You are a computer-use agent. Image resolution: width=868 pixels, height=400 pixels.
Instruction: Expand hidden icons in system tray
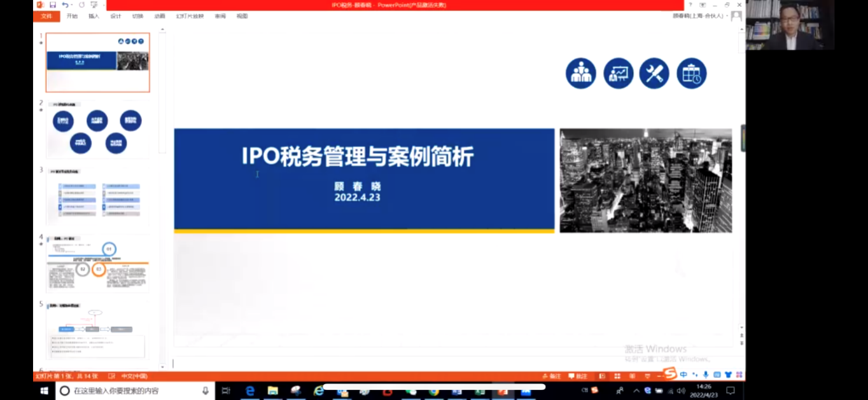636,390
